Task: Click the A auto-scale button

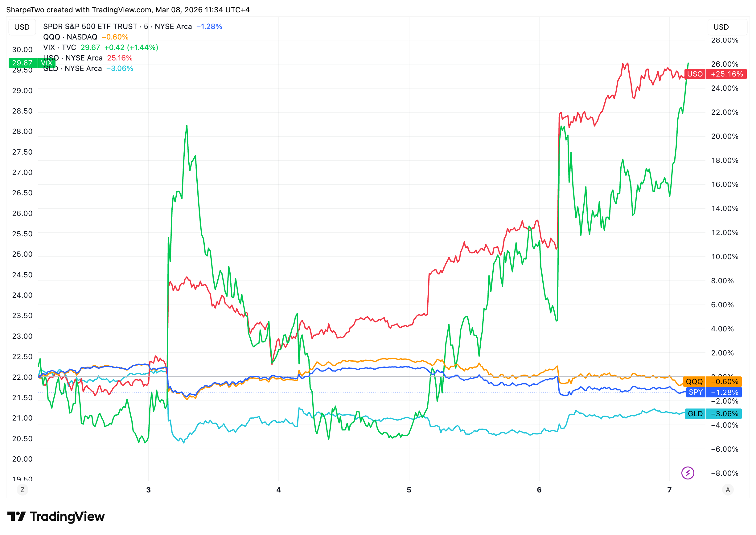Action: [728, 490]
